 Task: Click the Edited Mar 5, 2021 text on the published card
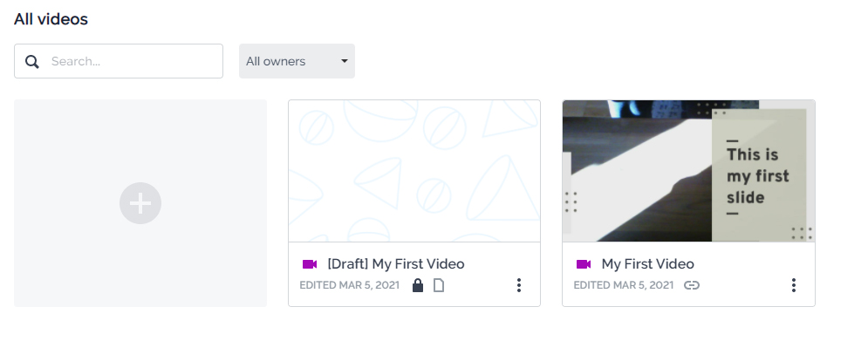624,285
